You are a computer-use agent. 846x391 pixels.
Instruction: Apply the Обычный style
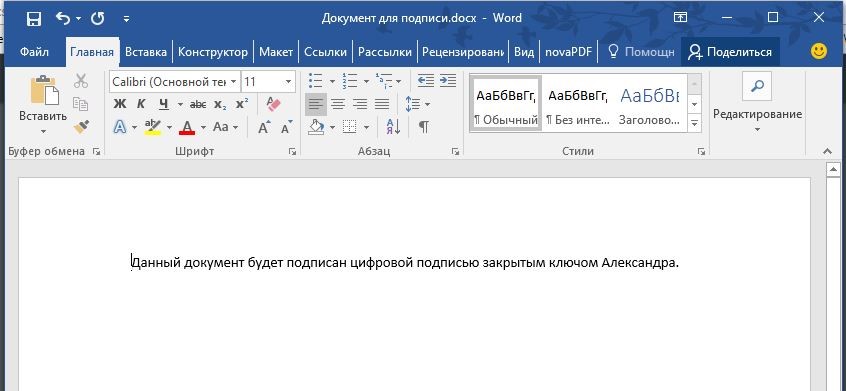coord(506,102)
